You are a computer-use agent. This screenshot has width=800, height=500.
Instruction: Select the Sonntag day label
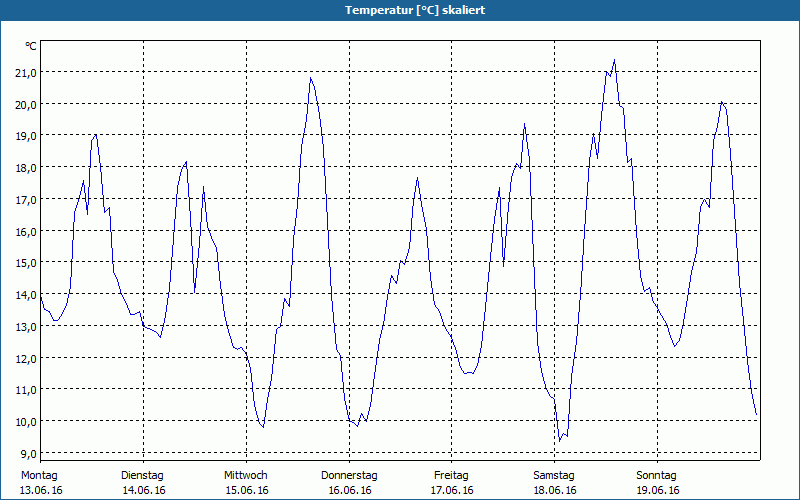(x=657, y=476)
